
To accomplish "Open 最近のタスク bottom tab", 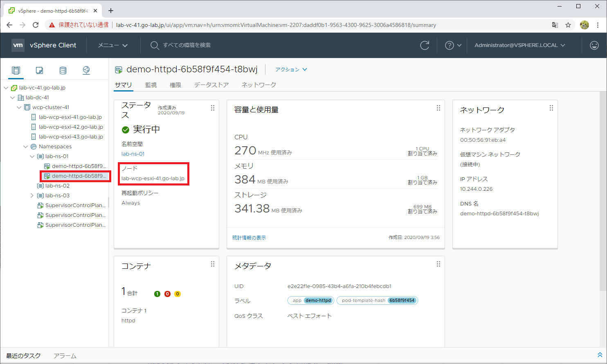I will coord(23,356).
